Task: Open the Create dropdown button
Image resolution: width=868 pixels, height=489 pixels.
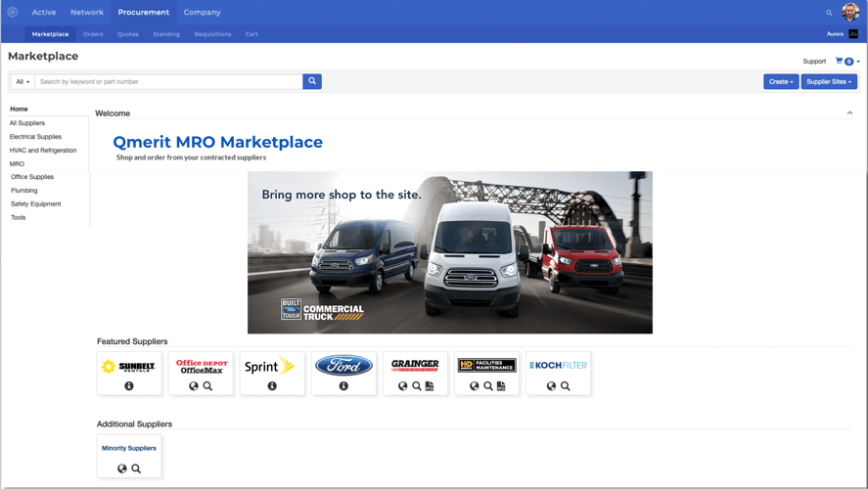Action: 781,81
